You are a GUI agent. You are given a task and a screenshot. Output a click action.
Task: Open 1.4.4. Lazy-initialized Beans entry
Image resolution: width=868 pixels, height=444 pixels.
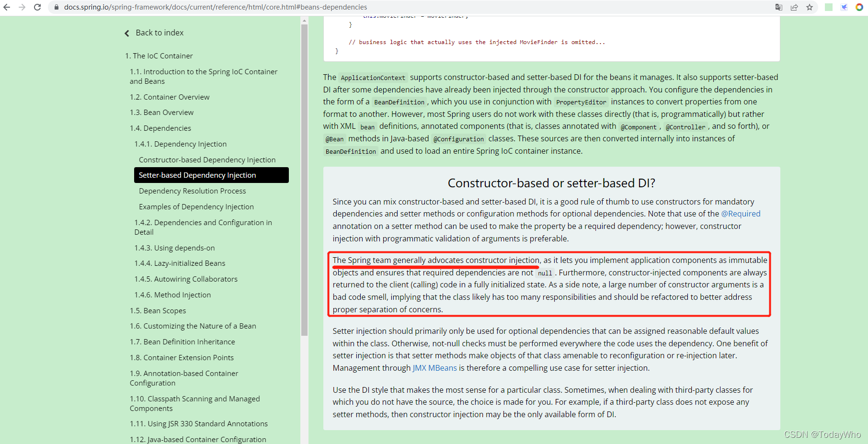[x=180, y=263]
